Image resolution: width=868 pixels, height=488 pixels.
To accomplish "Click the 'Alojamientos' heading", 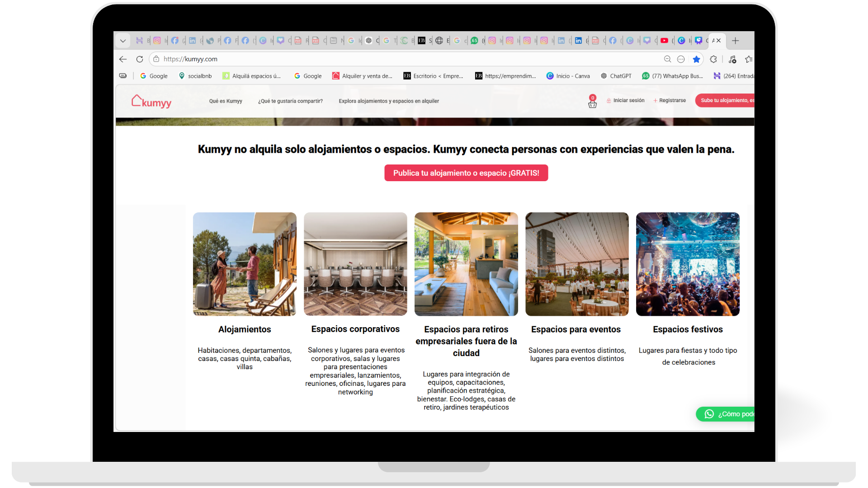I will (x=245, y=329).
